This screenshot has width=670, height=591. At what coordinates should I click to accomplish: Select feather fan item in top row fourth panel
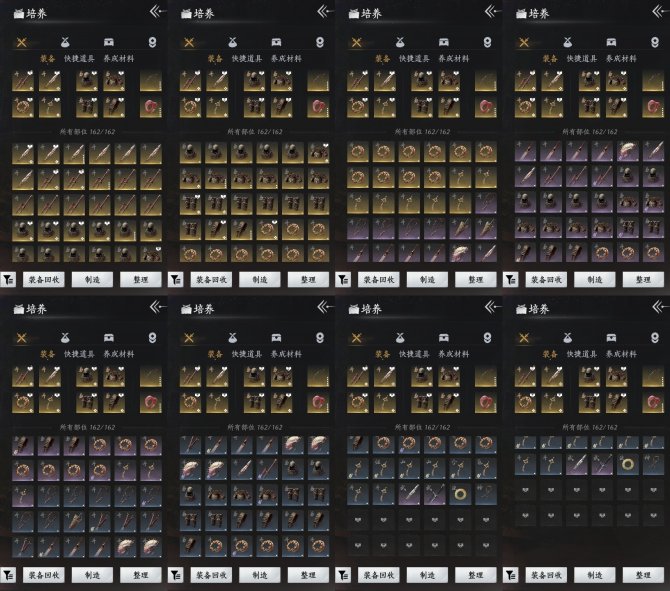pyautogui.click(x=628, y=152)
